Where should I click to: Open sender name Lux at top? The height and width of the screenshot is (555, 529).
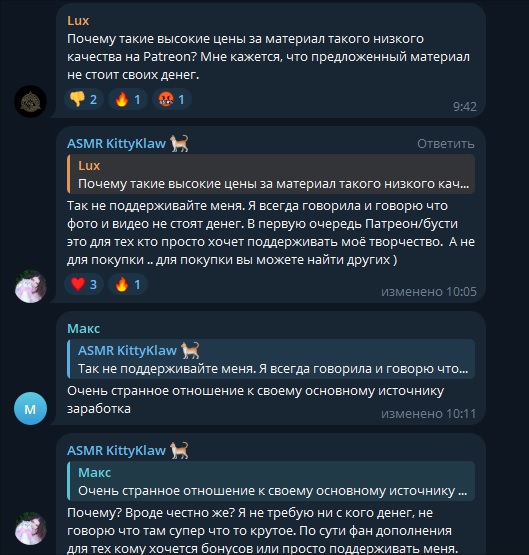[x=78, y=21]
